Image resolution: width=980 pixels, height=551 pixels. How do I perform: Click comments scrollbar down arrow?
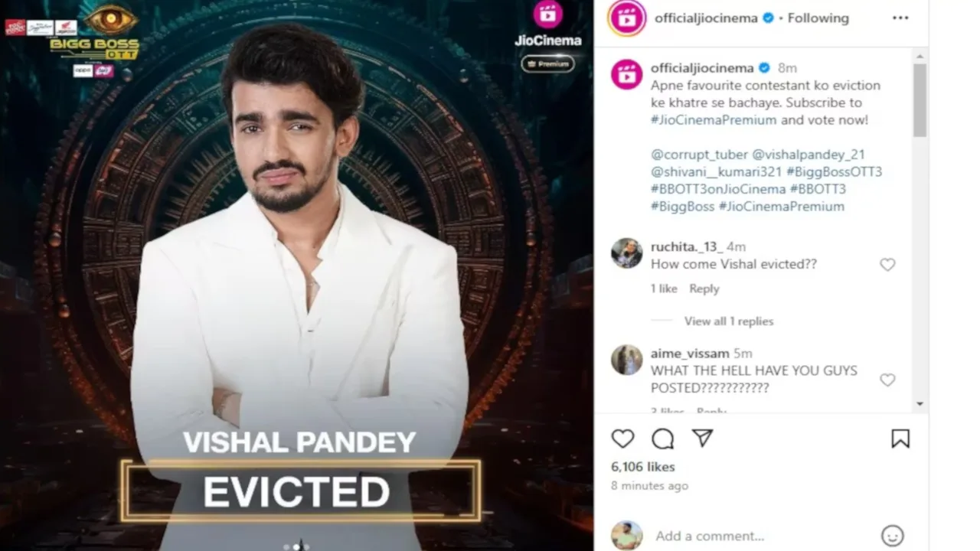(x=920, y=404)
